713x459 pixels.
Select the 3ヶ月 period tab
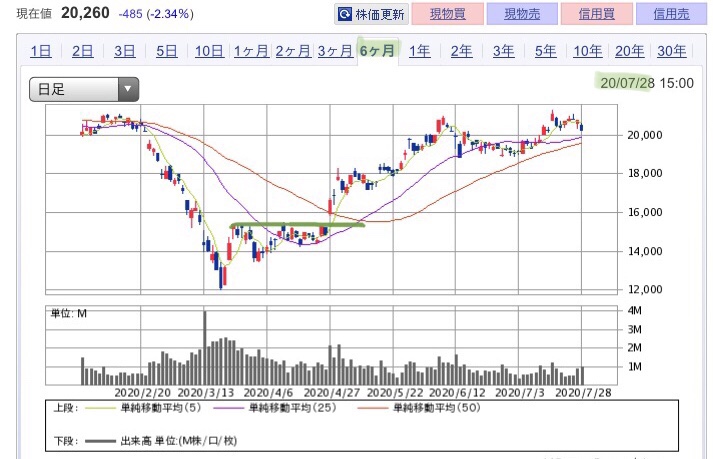(335, 51)
